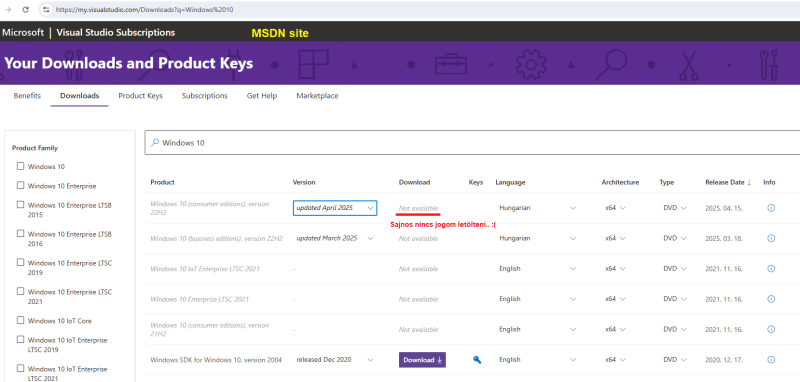Open Hungarian language dropdown for consumer editions 22H2
The width and height of the screenshot is (800, 382).
point(538,208)
